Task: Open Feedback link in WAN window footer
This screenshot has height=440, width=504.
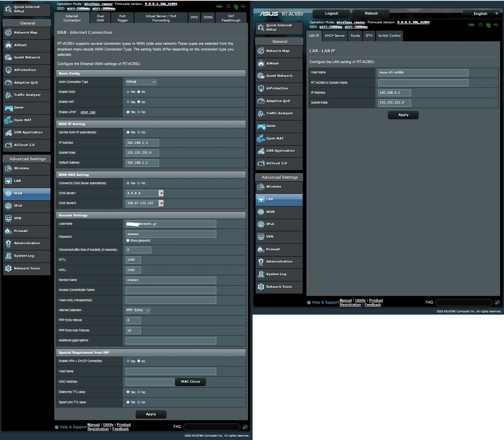Action: pos(120,429)
